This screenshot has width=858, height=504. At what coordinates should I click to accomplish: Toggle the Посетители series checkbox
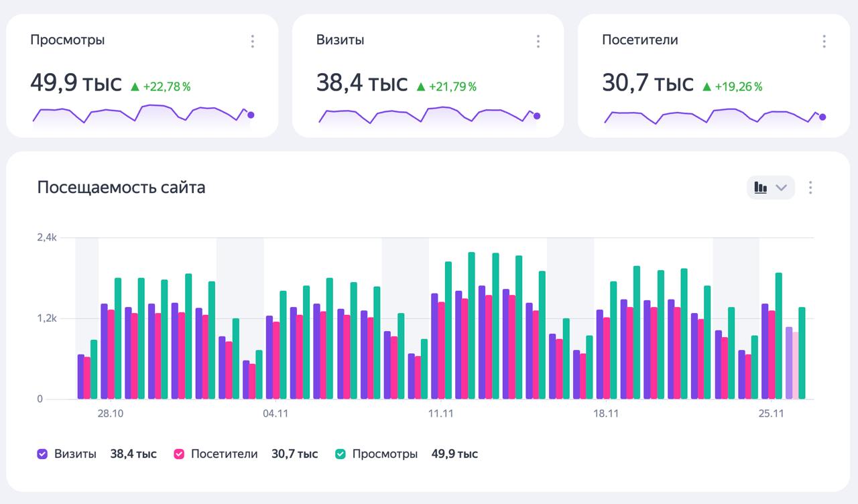tap(179, 454)
